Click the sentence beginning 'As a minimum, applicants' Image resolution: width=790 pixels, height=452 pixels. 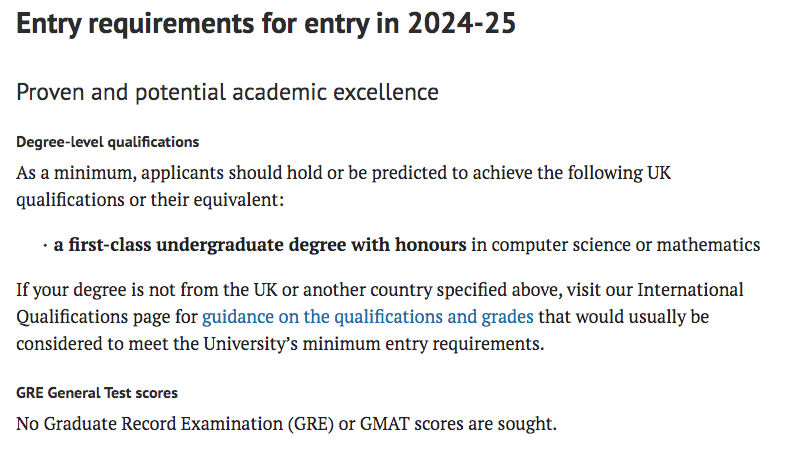[x=344, y=186]
